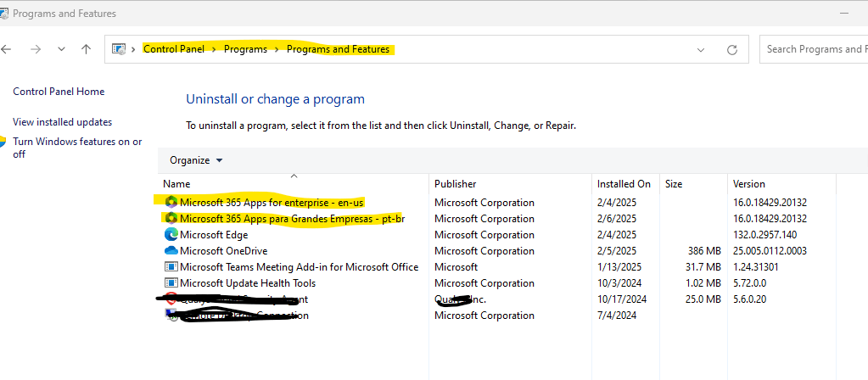
Task: Open the recent locations chevron
Action: (61, 49)
